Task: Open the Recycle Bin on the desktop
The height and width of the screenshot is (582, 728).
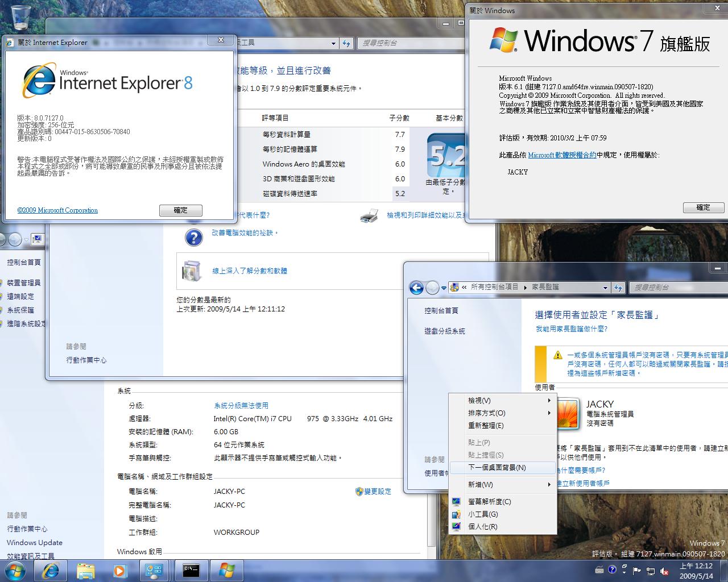Action: 21,18
